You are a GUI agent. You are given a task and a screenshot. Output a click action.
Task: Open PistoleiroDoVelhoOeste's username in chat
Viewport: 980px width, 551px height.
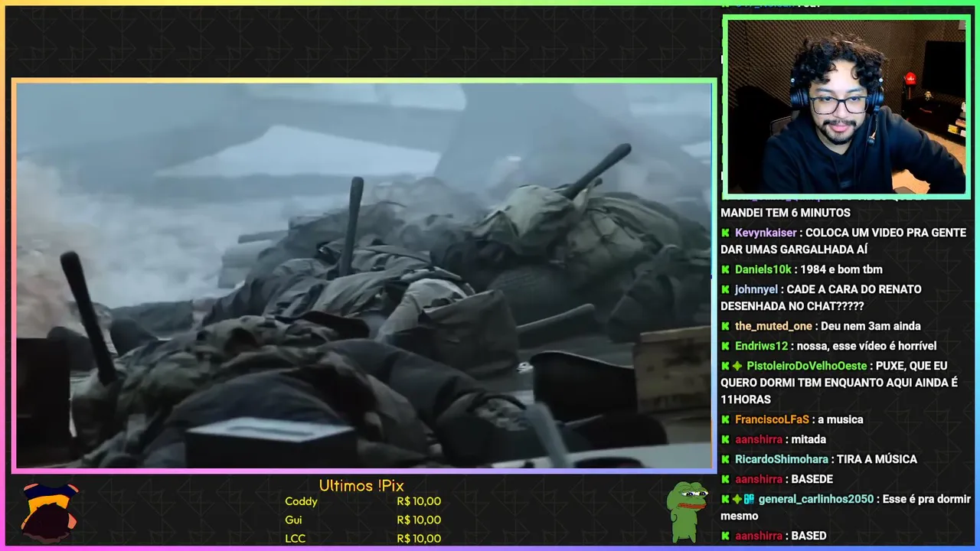pyautogui.click(x=807, y=366)
